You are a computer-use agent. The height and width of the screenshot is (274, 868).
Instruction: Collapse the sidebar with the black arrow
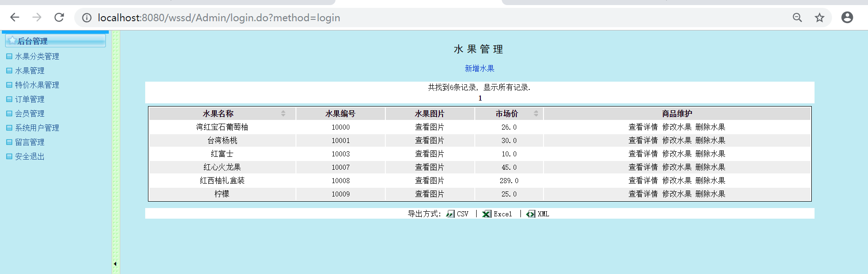(115, 264)
